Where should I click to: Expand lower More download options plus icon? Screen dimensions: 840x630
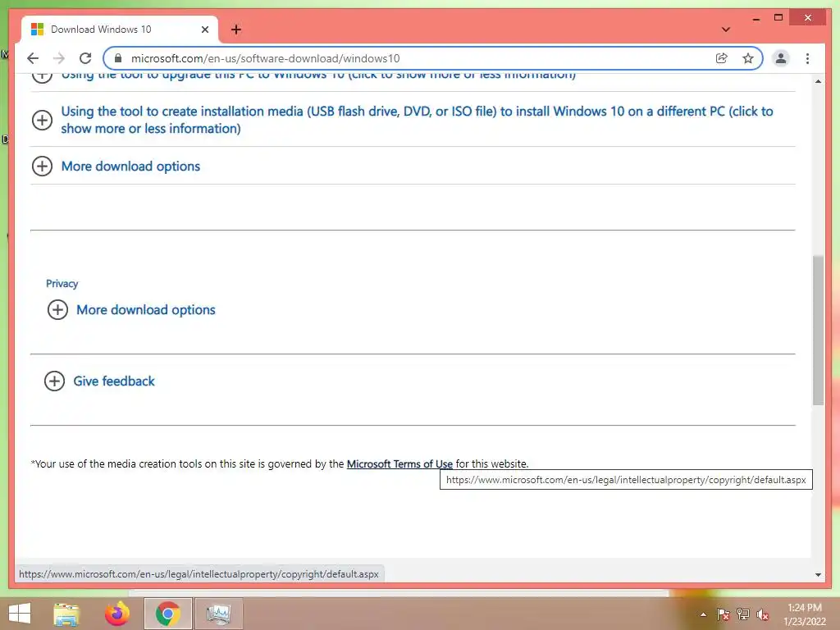[x=58, y=309]
